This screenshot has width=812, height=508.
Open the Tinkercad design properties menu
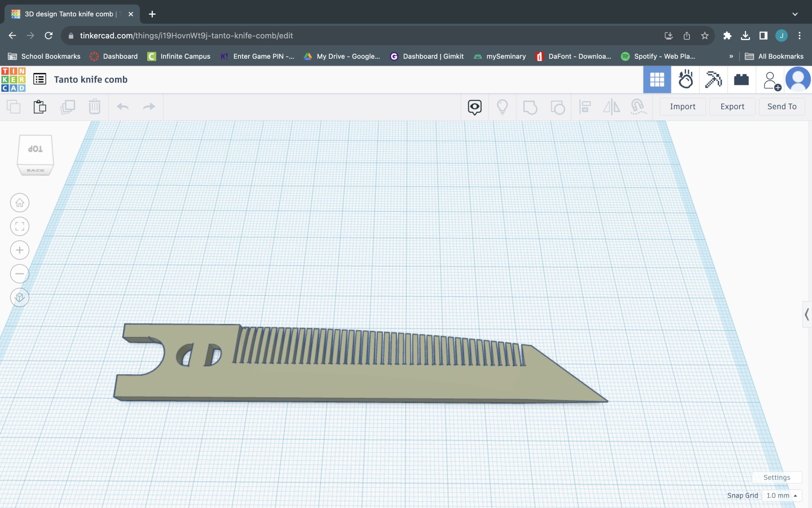(40, 79)
